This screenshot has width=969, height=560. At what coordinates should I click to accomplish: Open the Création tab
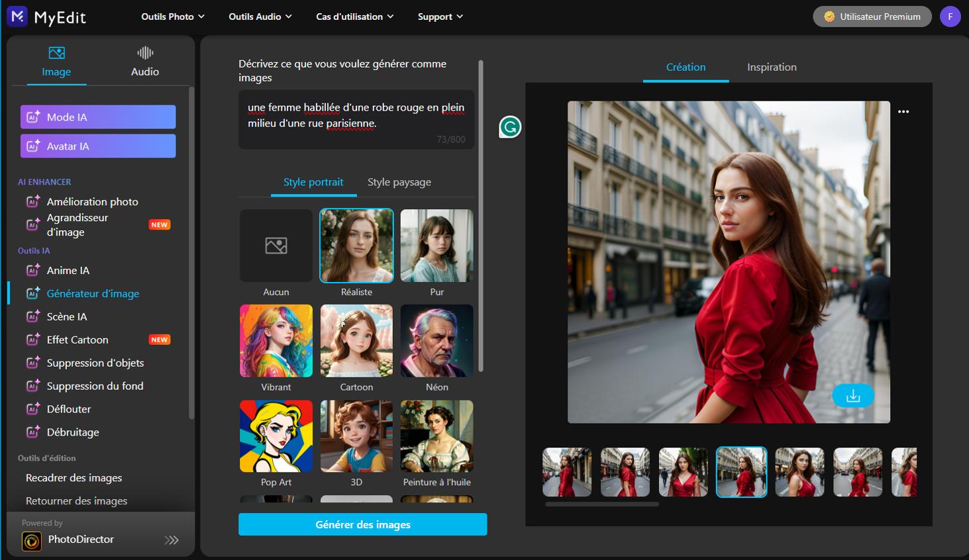point(686,68)
